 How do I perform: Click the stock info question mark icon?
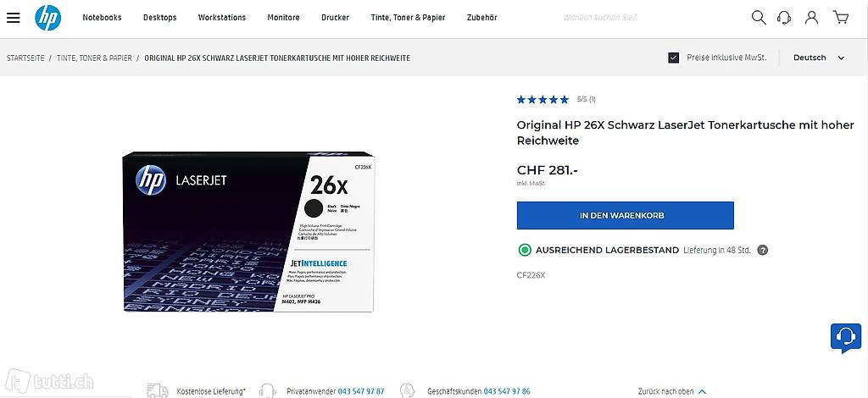pos(762,251)
